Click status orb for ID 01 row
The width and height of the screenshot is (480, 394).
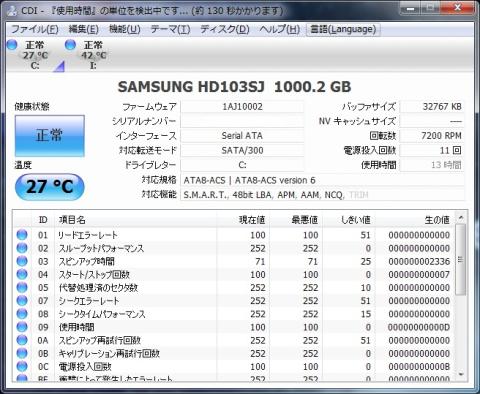[x=22, y=235]
